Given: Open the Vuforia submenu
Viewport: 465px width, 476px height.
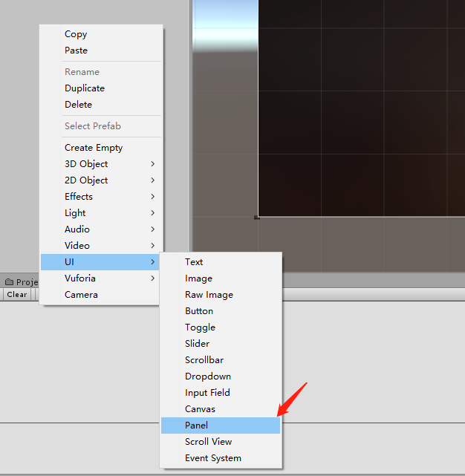Looking at the screenshot, I should [x=100, y=278].
